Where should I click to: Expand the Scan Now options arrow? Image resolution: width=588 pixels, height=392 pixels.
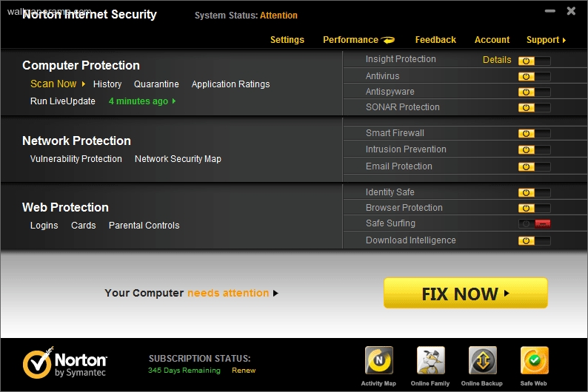coord(84,84)
